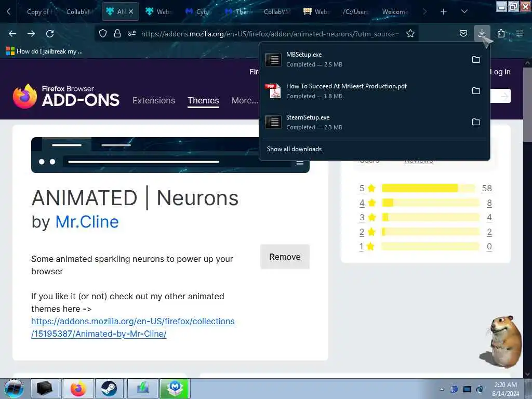Reload the current page

50,34
